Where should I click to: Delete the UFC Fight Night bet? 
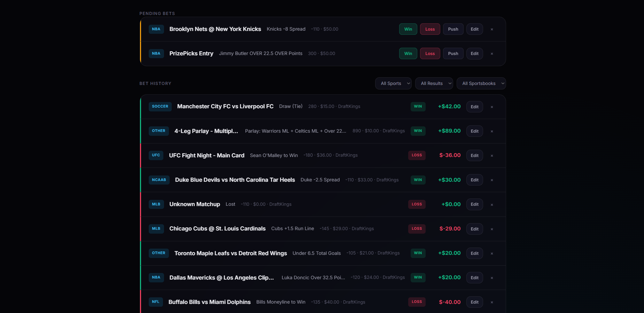click(492, 156)
